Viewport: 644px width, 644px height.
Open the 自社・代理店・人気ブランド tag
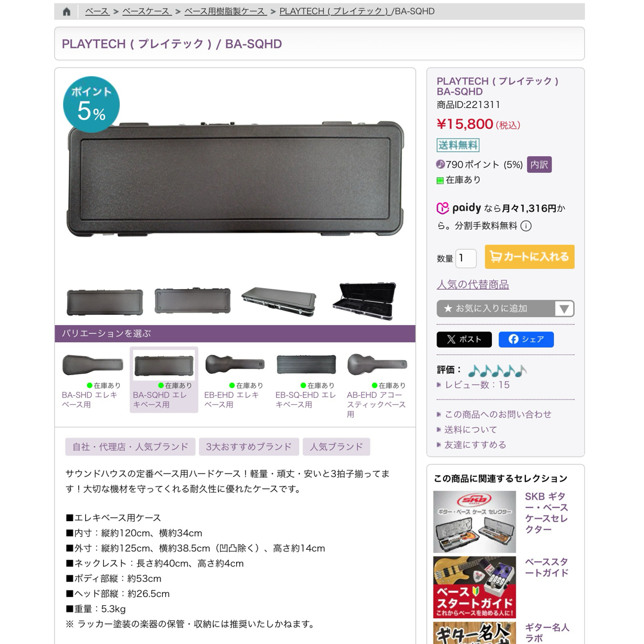tap(130, 447)
